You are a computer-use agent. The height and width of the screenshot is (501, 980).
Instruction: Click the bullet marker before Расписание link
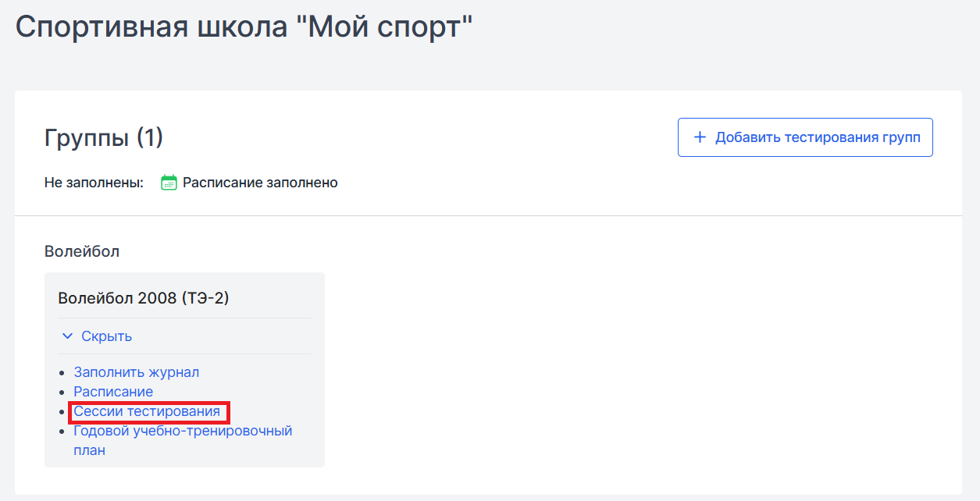pos(62,393)
